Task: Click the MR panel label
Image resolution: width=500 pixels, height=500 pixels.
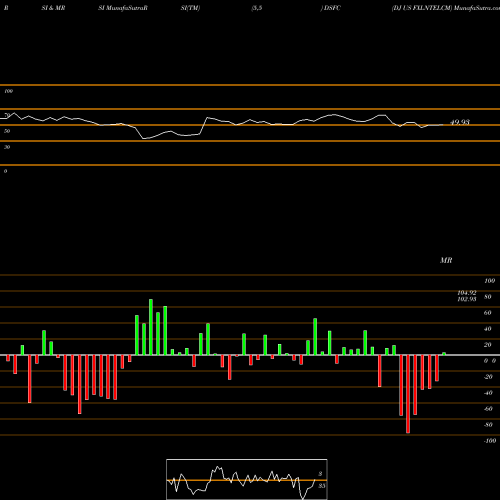Action: click(x=446, y=260)
